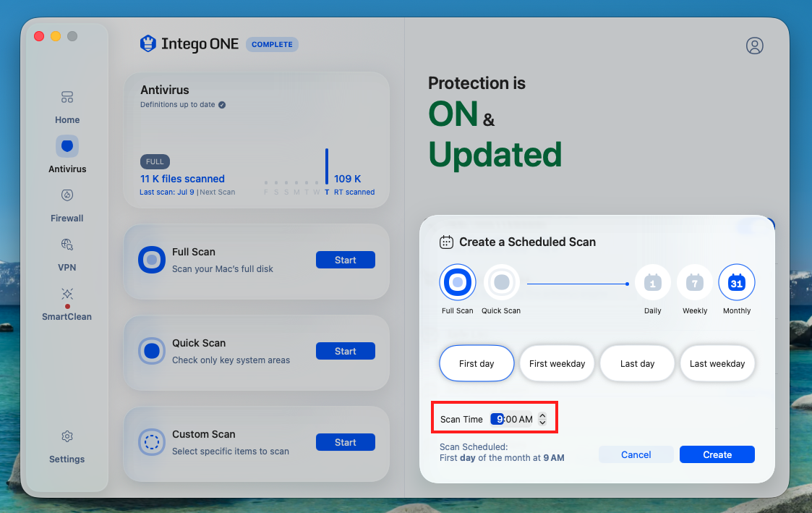Click the FULL scan label badge
This screenshot has width=812, height=513.
click(155, 161)
